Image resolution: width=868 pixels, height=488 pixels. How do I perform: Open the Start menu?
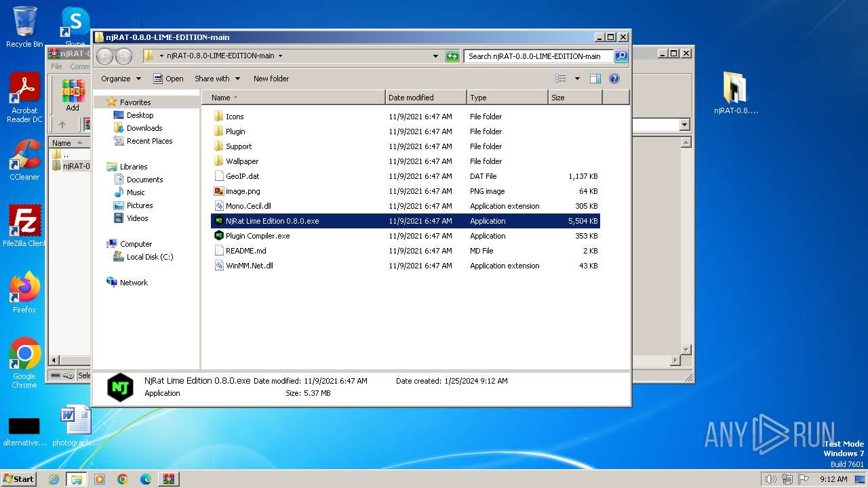tap(19, 479)
